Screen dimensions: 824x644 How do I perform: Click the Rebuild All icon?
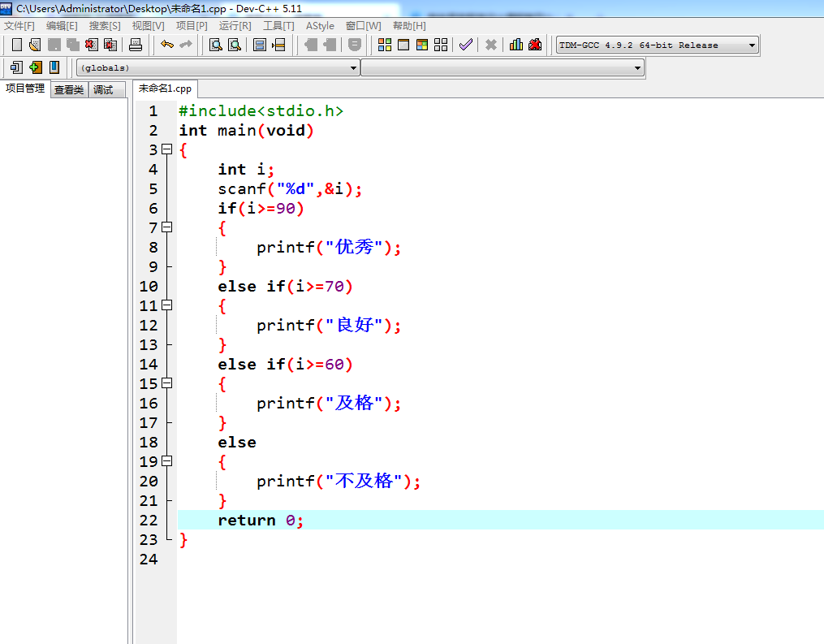(441, 45)
